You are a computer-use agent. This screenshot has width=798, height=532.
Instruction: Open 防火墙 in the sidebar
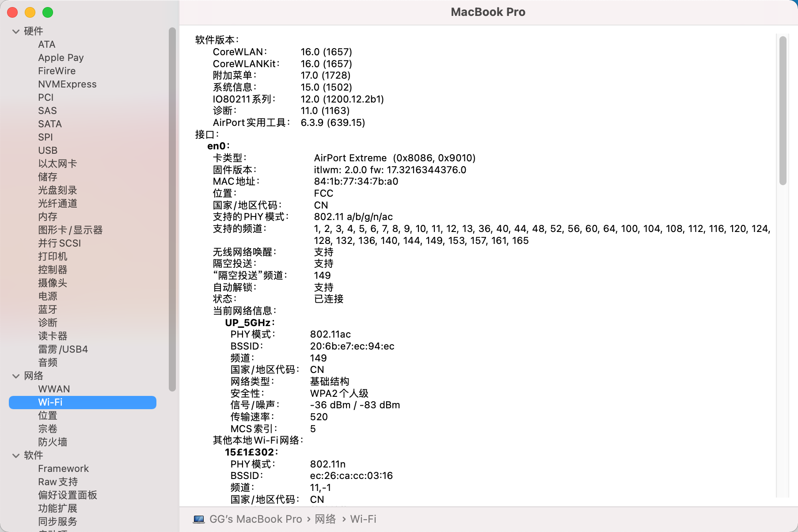pos(53,442)
